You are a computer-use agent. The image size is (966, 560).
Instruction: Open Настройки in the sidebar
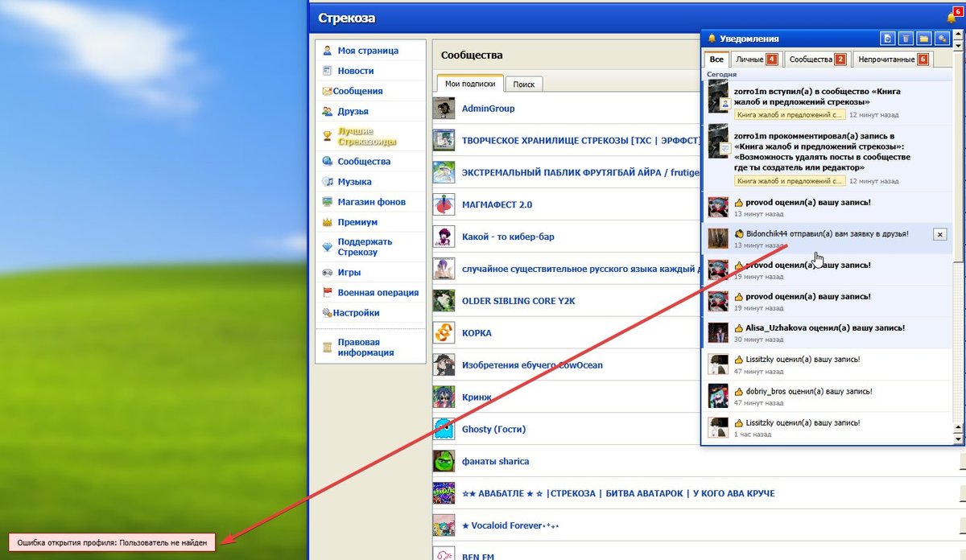point(356,313)
